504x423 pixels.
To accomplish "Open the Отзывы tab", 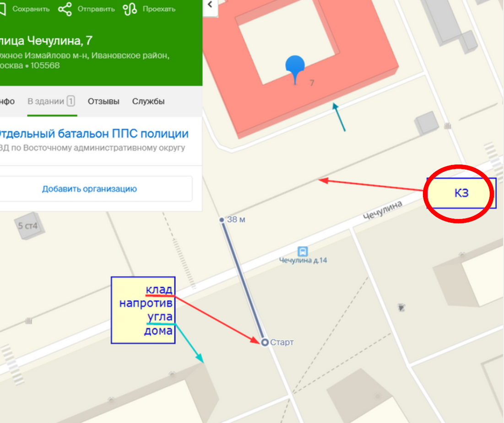I will point(103,101).
